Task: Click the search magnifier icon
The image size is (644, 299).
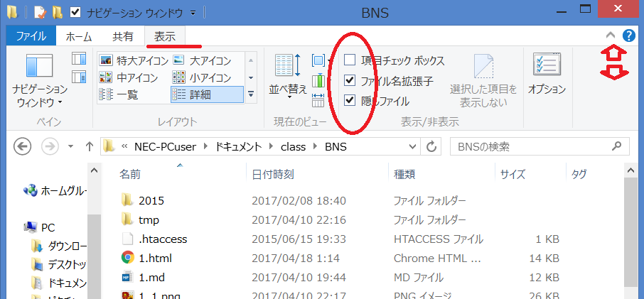Action: (x=616, y=146)
